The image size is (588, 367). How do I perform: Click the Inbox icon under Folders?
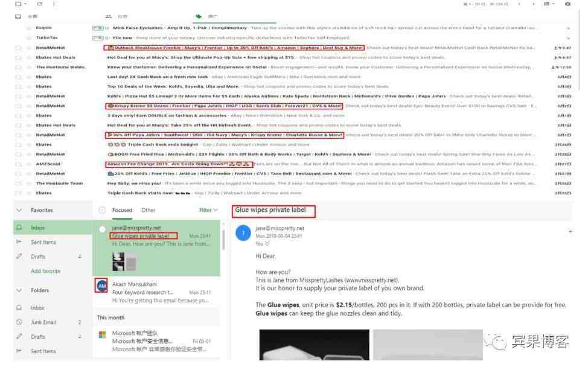click(19, 307)
